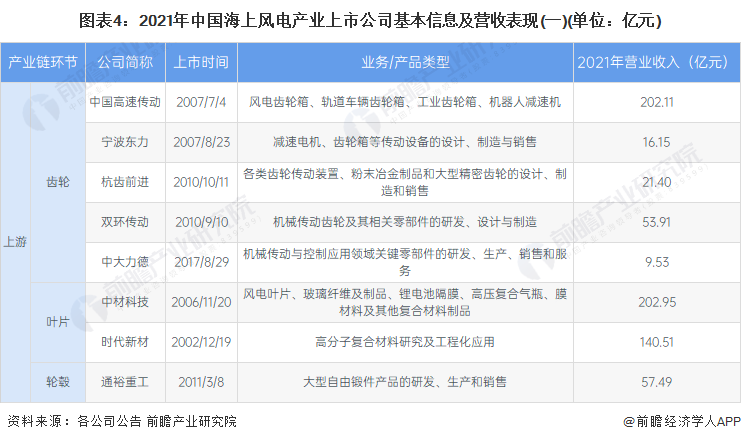The image size is (741, 442).
Task: Select the 202.95 revenue value
Action: (x=656, y=301)
